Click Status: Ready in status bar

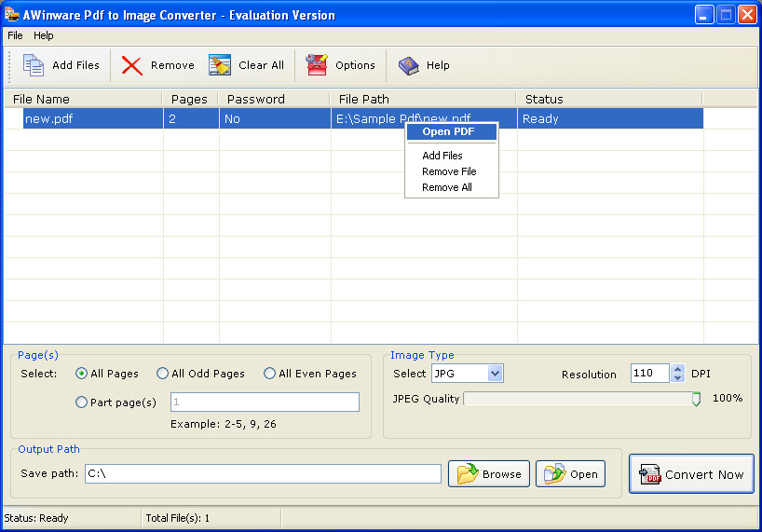pyautogui.click(x=36, y=518)
